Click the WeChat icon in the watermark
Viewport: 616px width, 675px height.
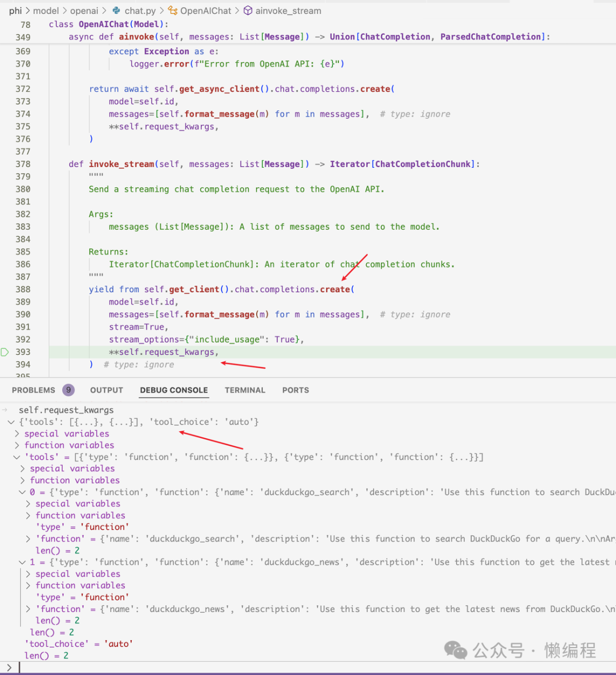click(455, 650)
